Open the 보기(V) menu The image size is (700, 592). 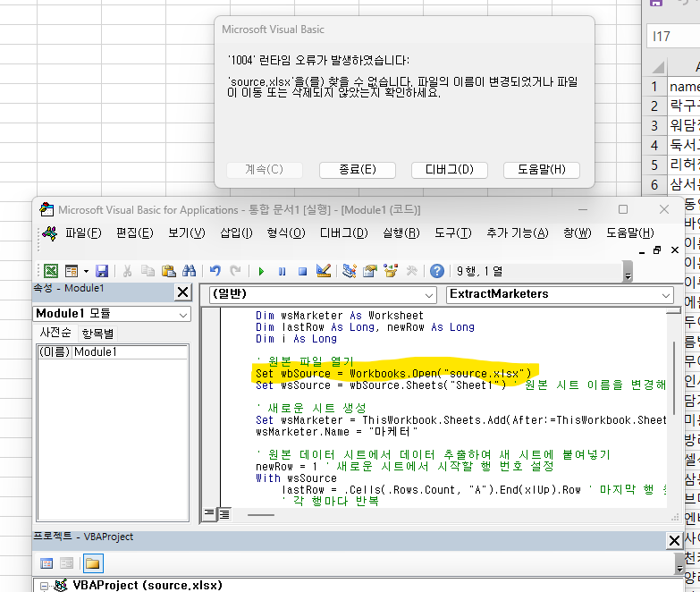[x=187, y=233]
